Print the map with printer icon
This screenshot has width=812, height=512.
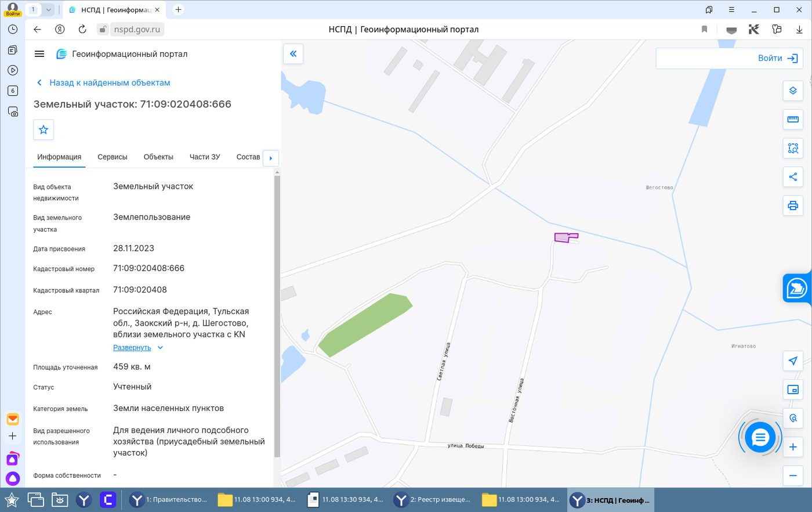pos(793,205)
